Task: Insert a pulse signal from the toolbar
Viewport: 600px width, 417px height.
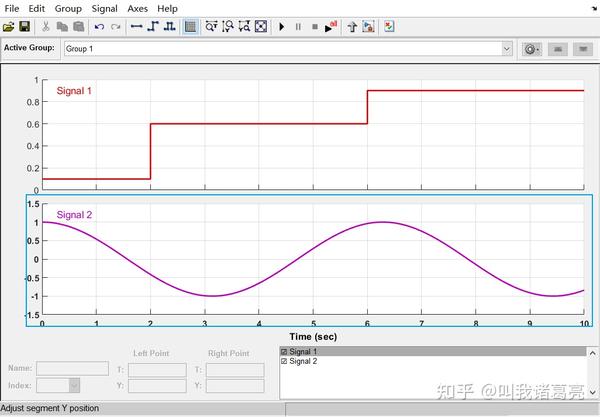Action: pos(170,26)
